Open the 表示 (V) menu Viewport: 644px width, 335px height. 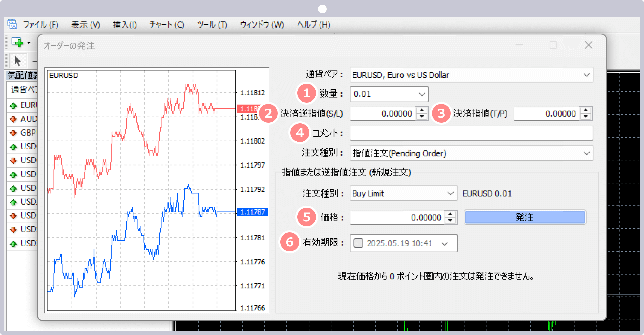click(86, 25)
